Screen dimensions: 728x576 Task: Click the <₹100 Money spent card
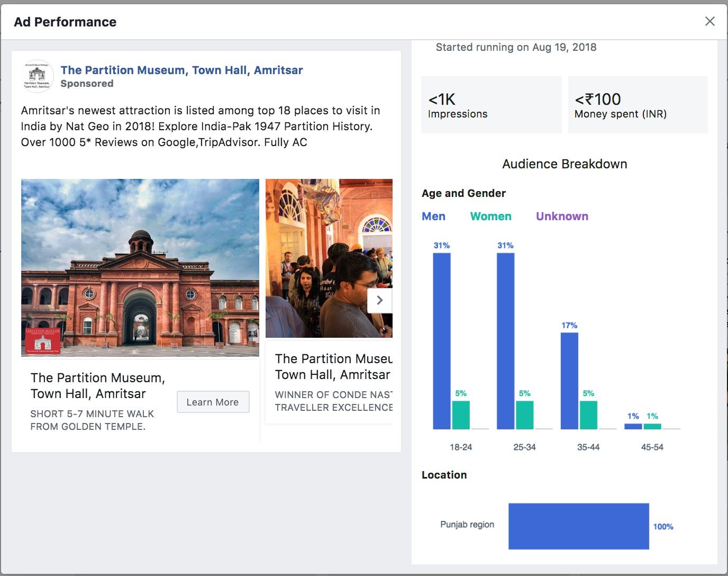click(638, 105)
